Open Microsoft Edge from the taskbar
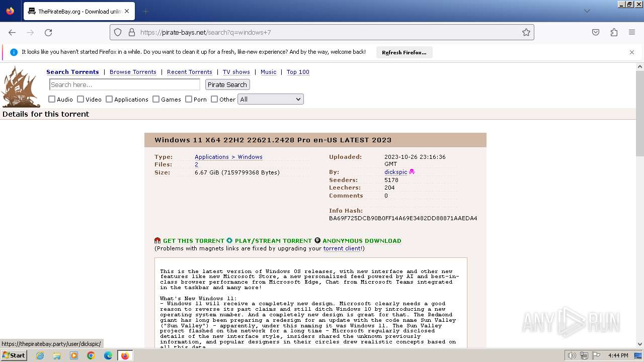Screen dimensions: 644x362 coord(108,355)
